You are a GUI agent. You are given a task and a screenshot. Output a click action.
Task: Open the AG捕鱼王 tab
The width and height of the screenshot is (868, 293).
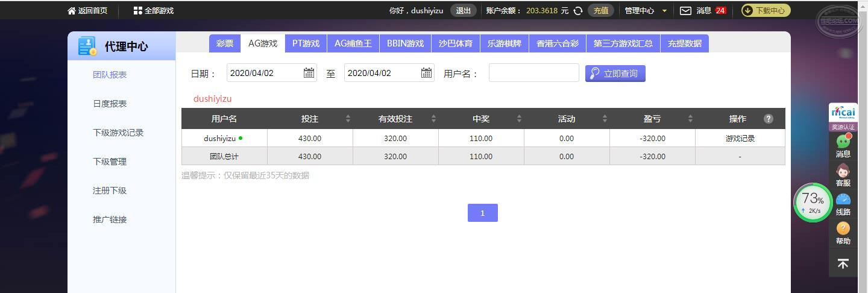pyautogui.click(x=353, y=43)
